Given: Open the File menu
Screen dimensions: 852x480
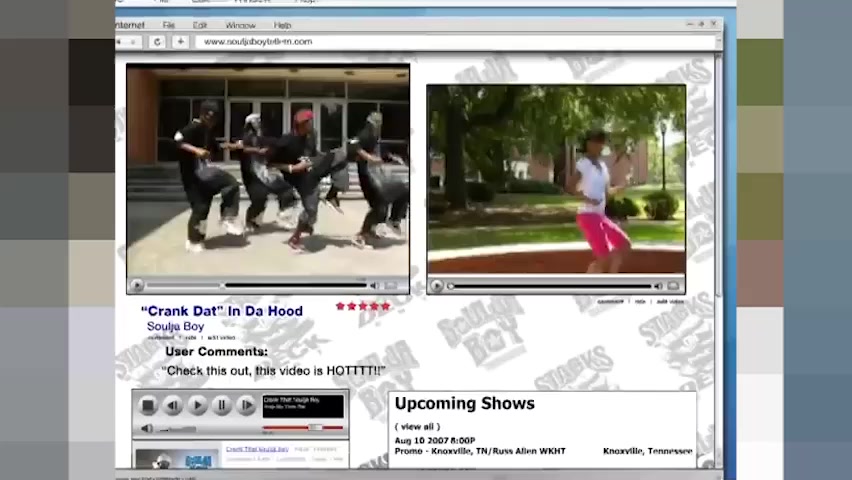Looking at the screenshot, I should point(168,25).
